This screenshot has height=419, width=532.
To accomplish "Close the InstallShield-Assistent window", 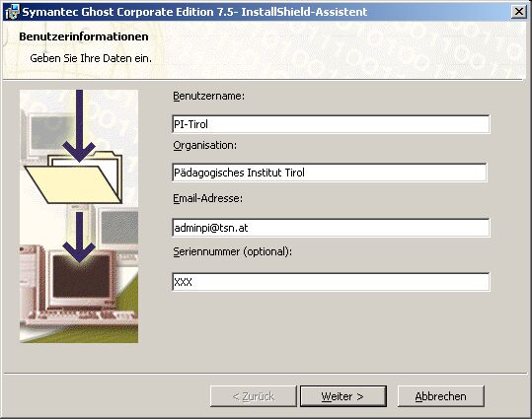I will [519, 12].
